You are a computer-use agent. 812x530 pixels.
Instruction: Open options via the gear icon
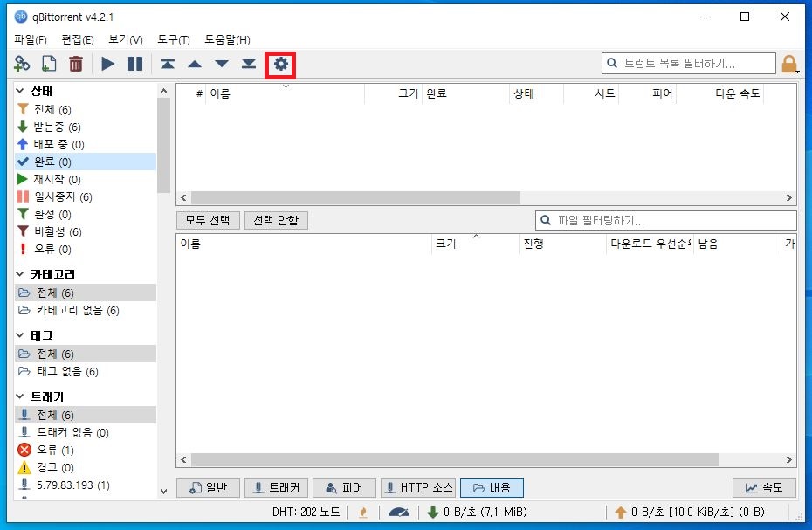point(280,65)
